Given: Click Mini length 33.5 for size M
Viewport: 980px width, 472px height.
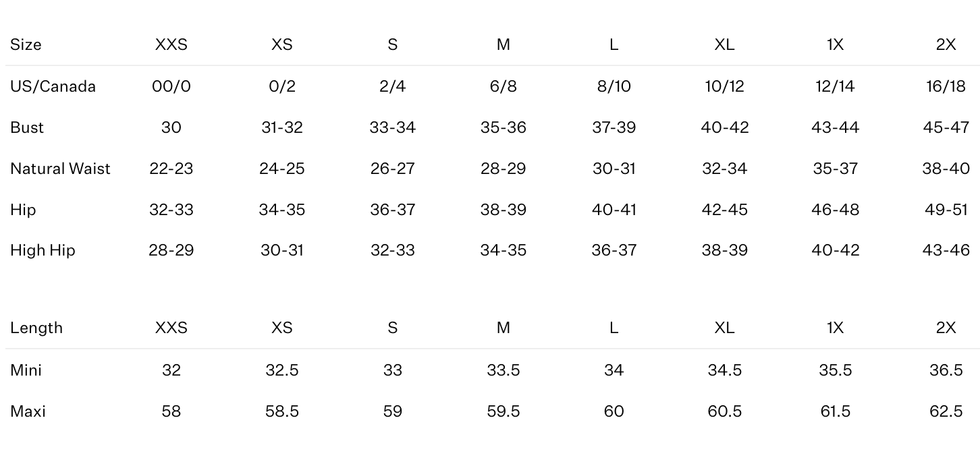Looking at the screenshot, I should pos(503,370).
